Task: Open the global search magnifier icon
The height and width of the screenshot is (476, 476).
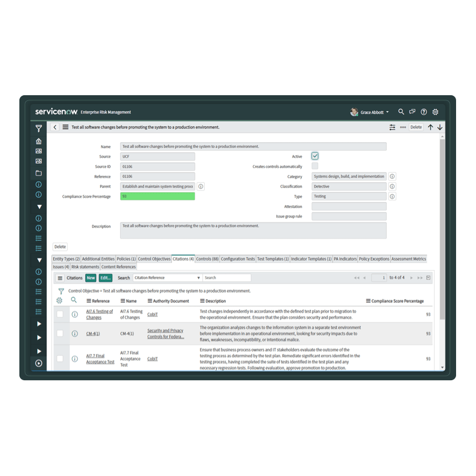Action: pos(401,112)
